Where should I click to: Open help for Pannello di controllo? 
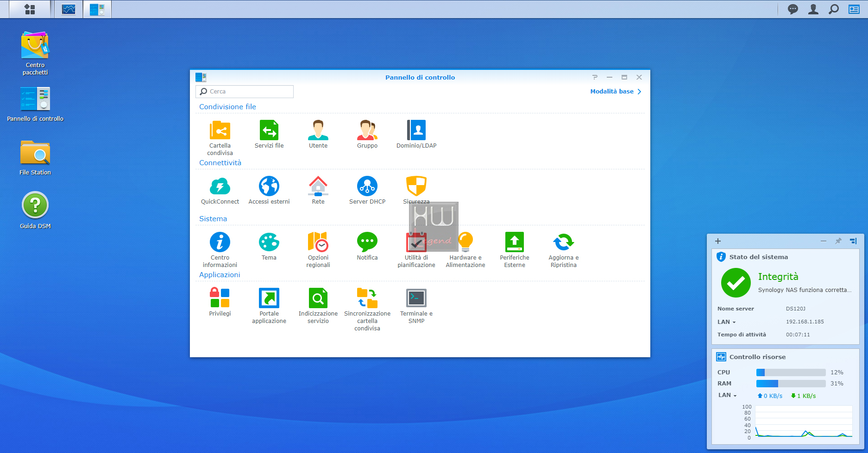tap(595, 77)
